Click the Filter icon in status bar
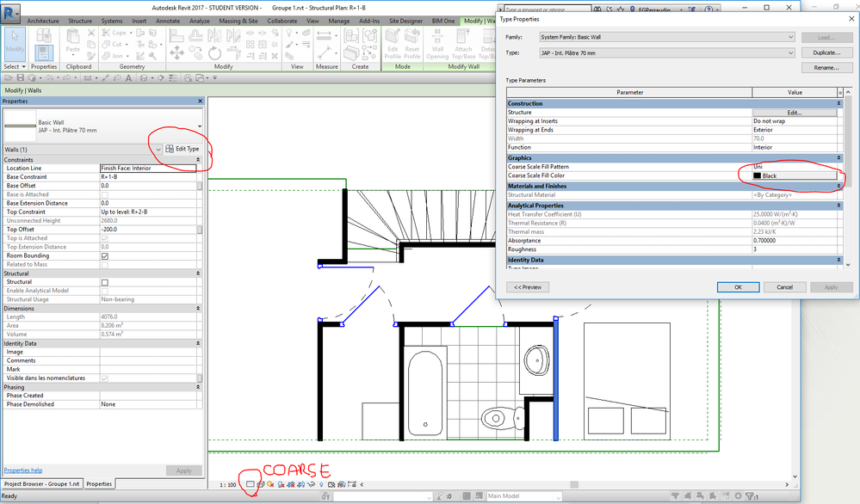 click(751, 495)
